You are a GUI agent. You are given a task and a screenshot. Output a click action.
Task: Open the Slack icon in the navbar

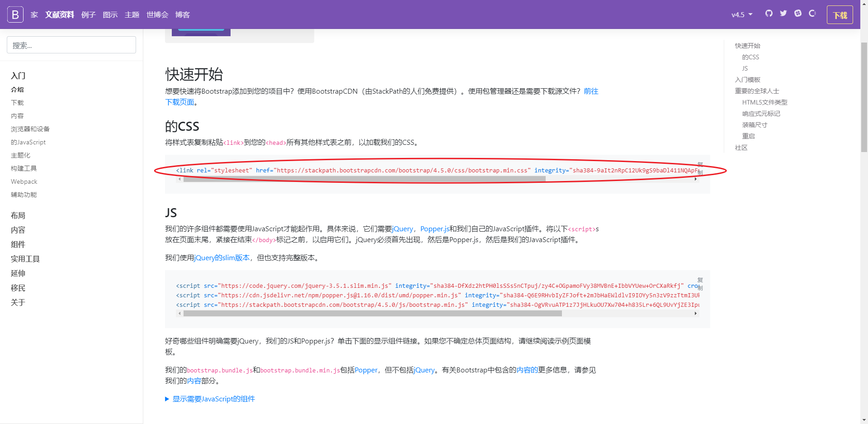(797, 14)
